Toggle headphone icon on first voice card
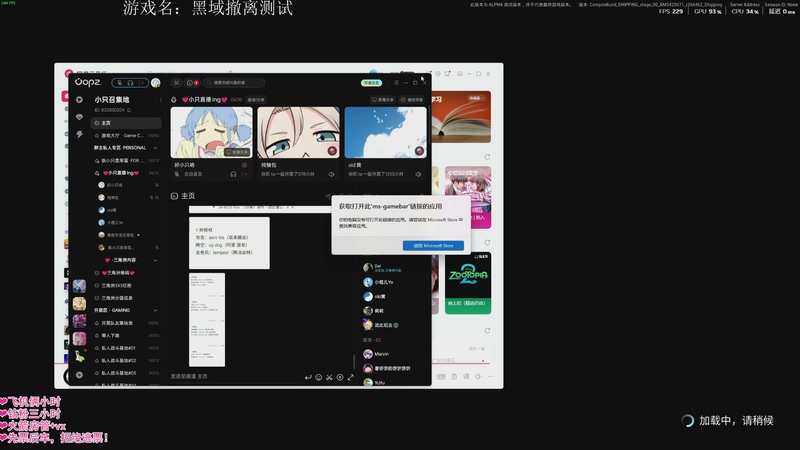Screen dimensions: 800x450 coord(233,174)
